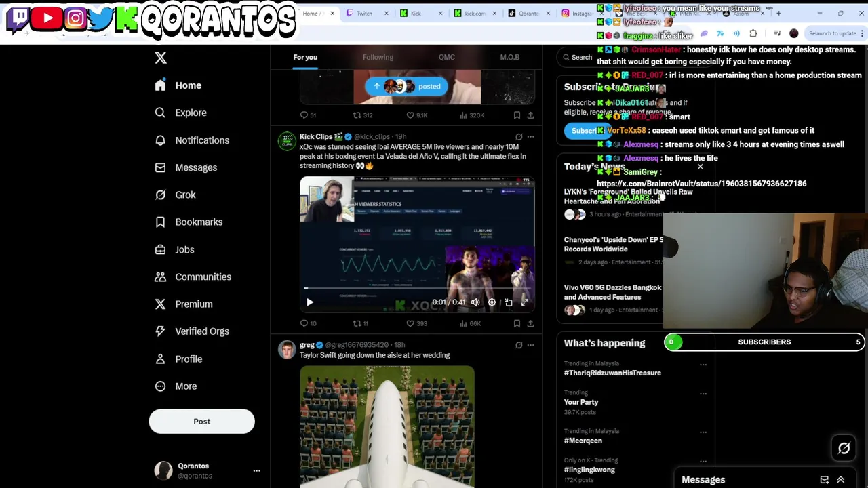This screenshot has width=868, height=488.
Task: Switch to the QMC tab
Action: tap(446, 57)
